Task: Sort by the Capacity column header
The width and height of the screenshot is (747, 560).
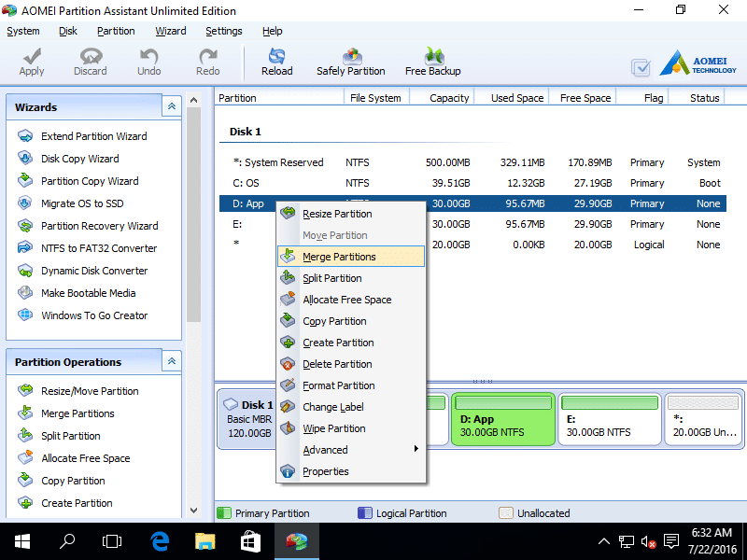Action: tap(442, 98)
